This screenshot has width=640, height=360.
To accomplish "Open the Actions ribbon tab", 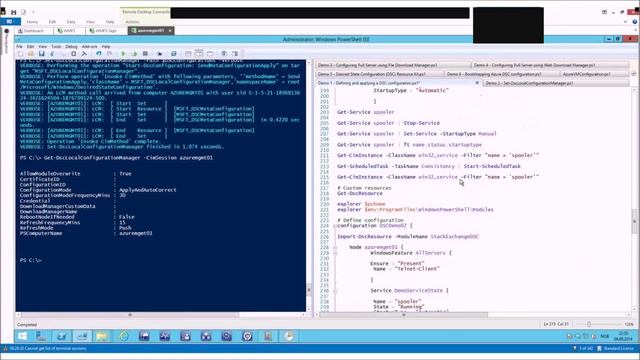I will point(132,22).
